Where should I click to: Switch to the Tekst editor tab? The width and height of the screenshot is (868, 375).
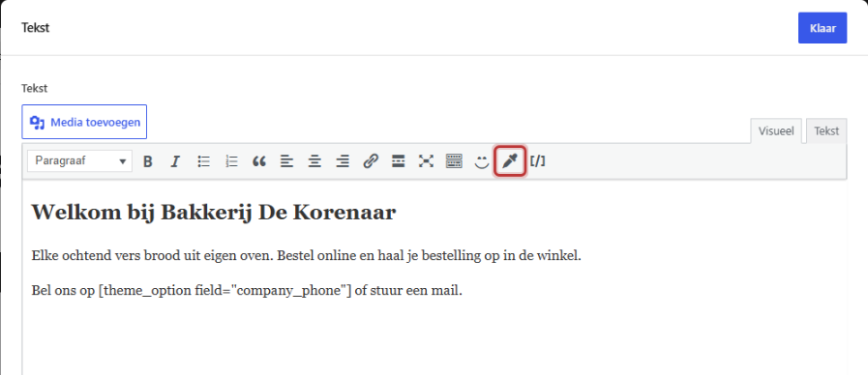826,131
